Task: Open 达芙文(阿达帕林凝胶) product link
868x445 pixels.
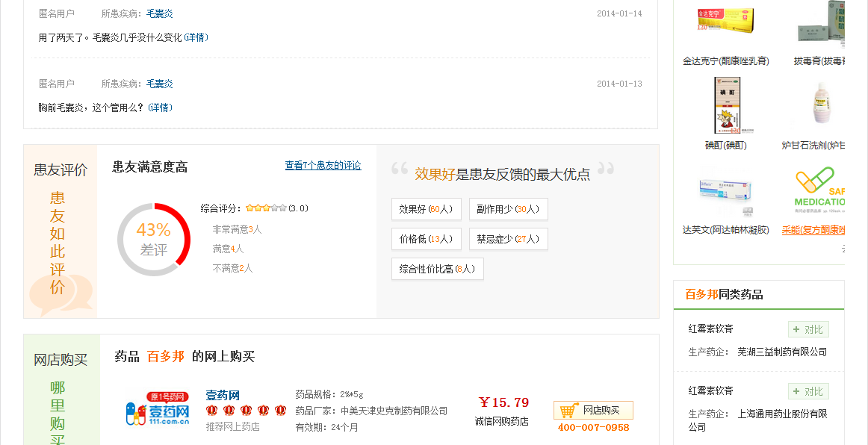Action: pyautogui.click(x=726, y=230)
